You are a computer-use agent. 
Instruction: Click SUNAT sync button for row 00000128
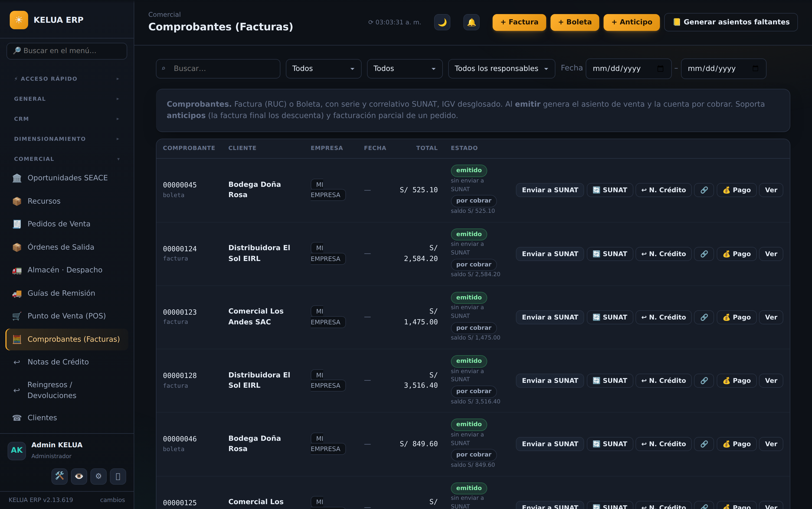[610, 380]
